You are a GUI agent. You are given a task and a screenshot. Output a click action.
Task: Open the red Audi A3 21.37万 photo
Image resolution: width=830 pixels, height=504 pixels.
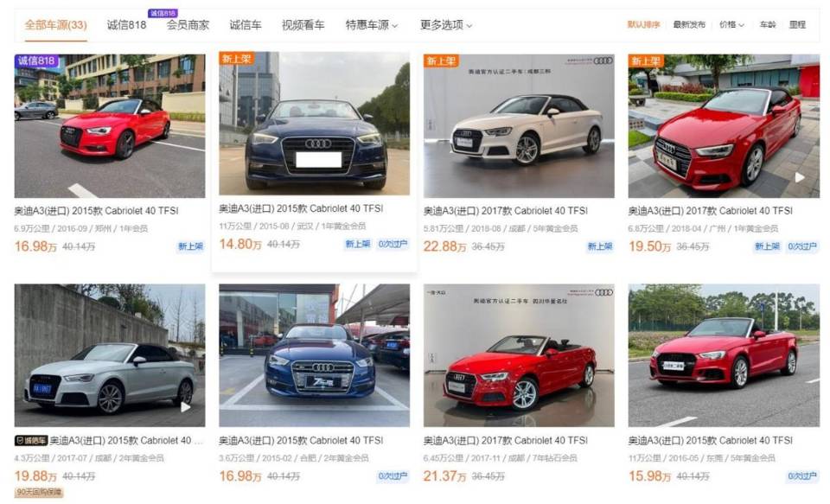coord(519,355)
